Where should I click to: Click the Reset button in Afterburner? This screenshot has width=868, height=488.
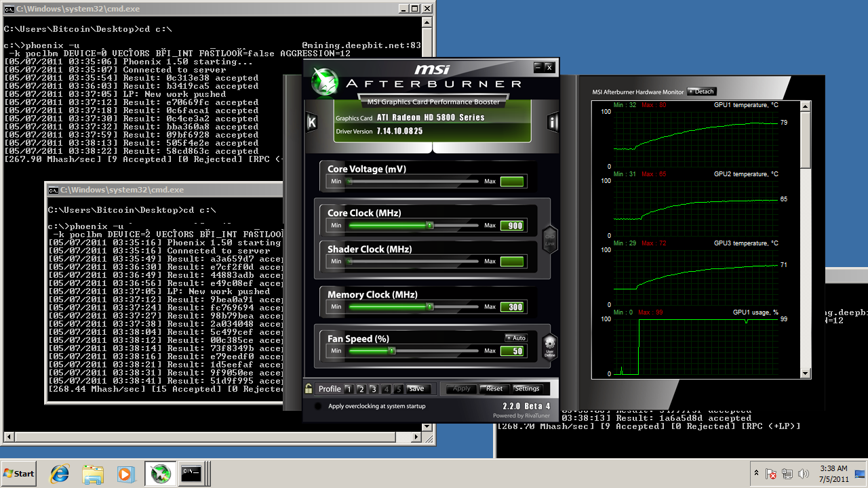point(494,389)
